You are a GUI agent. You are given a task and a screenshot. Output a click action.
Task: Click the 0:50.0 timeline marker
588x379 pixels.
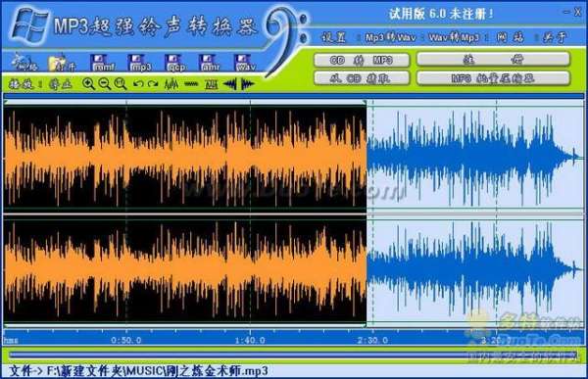126,340
